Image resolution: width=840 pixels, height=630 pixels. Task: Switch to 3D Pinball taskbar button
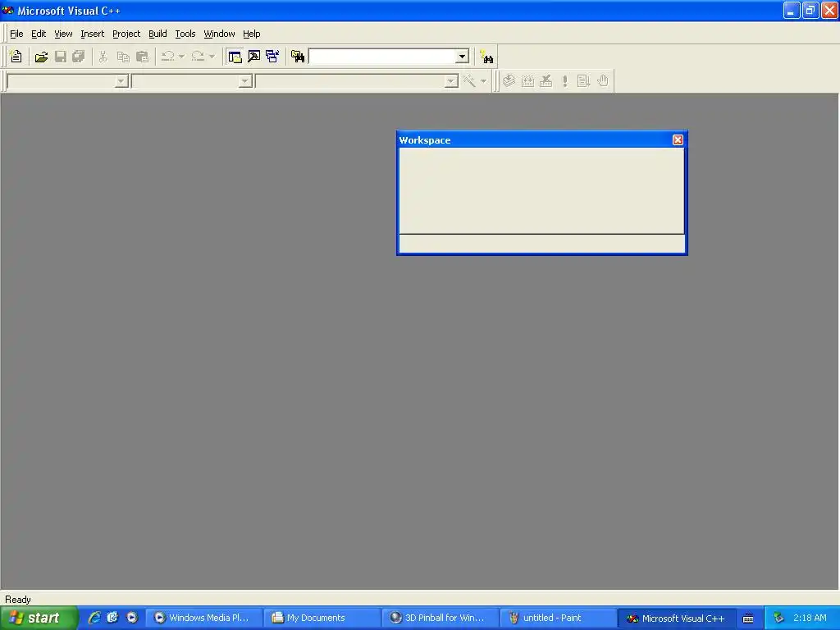tap(441, 618)
